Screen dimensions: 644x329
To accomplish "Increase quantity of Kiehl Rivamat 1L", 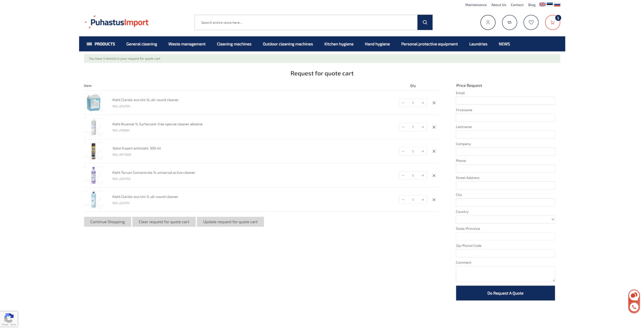I will click(x=423, y=127).
